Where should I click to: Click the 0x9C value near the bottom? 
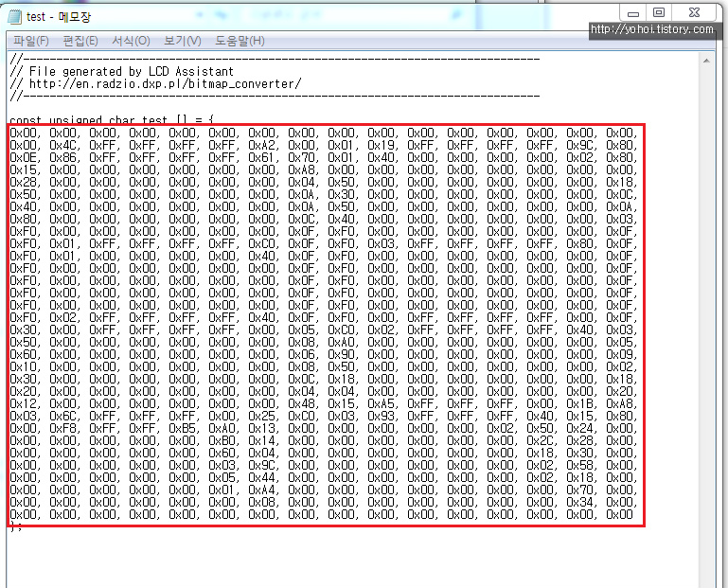coord(262,466)
